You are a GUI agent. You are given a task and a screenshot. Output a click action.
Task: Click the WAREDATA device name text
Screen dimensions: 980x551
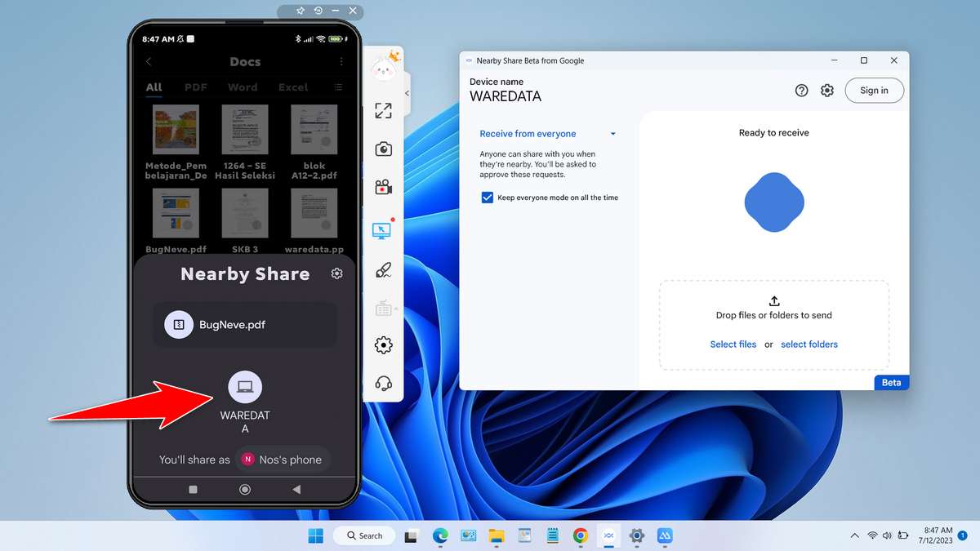coord(506,96)
